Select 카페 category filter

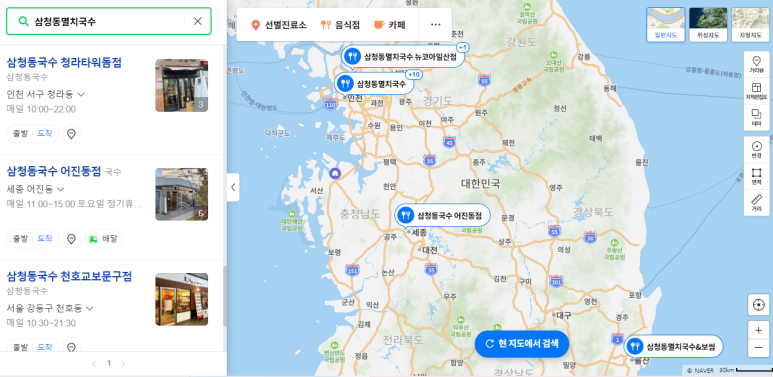(390, 25)
